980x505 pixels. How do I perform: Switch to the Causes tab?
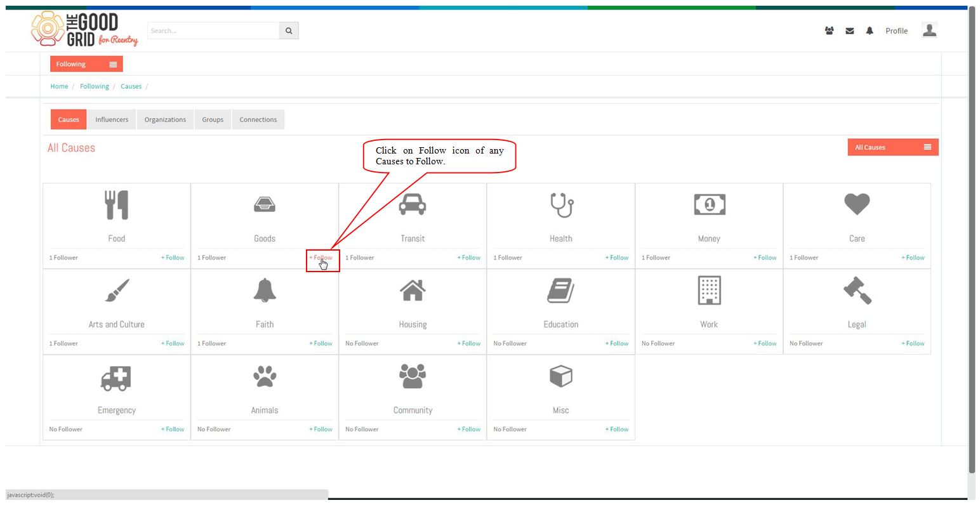69,119
